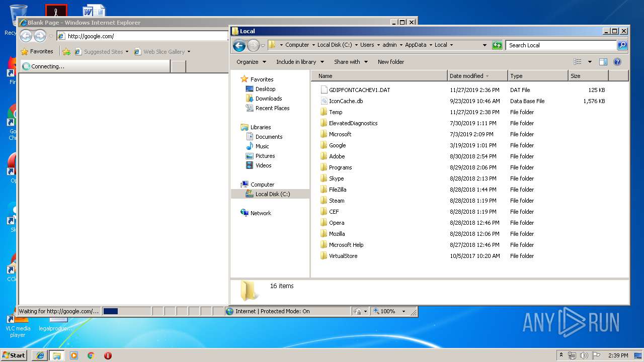This screenshot has height=362, width=644.
Task: Click admin in address breadcrumb
Action: pos(389,45)
